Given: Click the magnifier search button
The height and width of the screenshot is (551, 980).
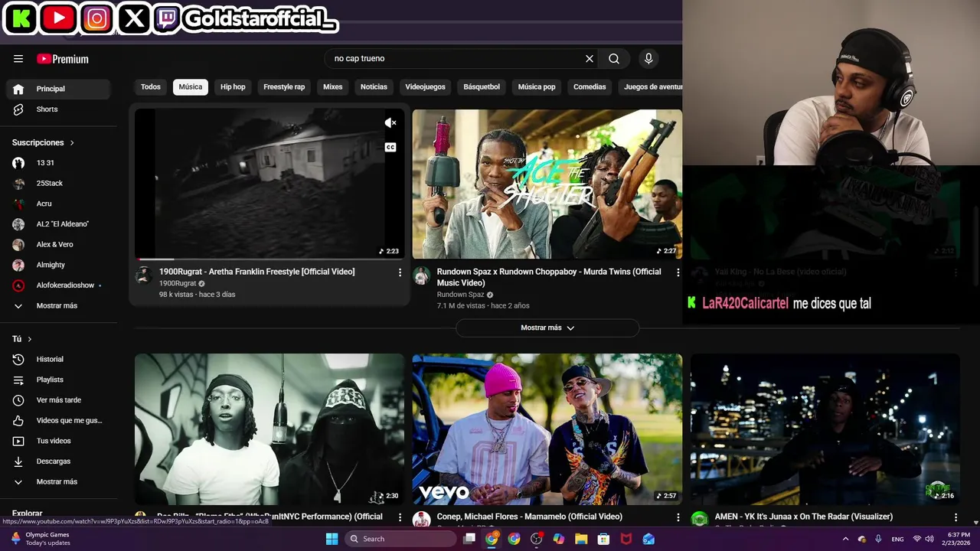Looking at the screenshot, I should pos(614,58).
